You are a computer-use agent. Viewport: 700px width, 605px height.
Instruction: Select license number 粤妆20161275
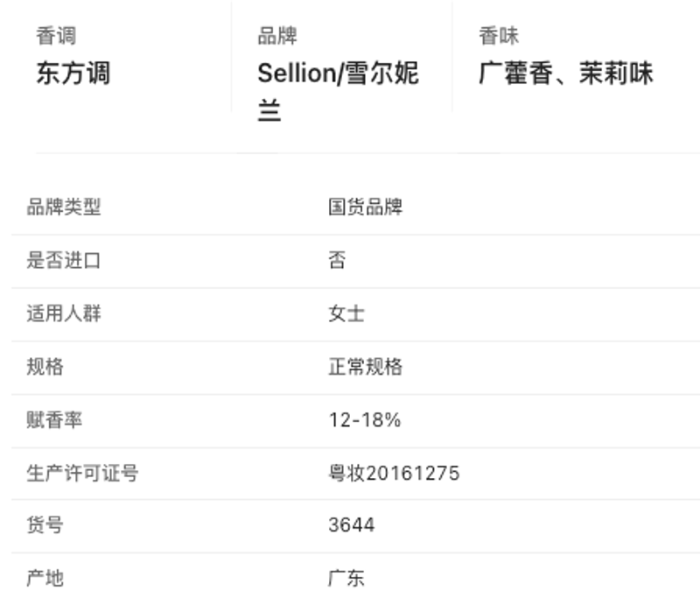pos(394,473)
